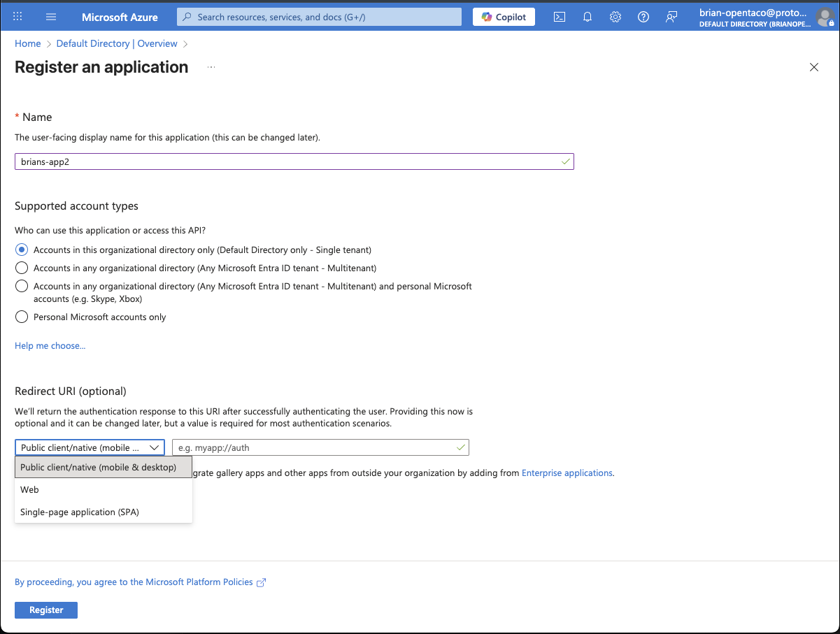Click the application Name input field
This screenshot has height=634, width=840.
[x=294, y=161]
